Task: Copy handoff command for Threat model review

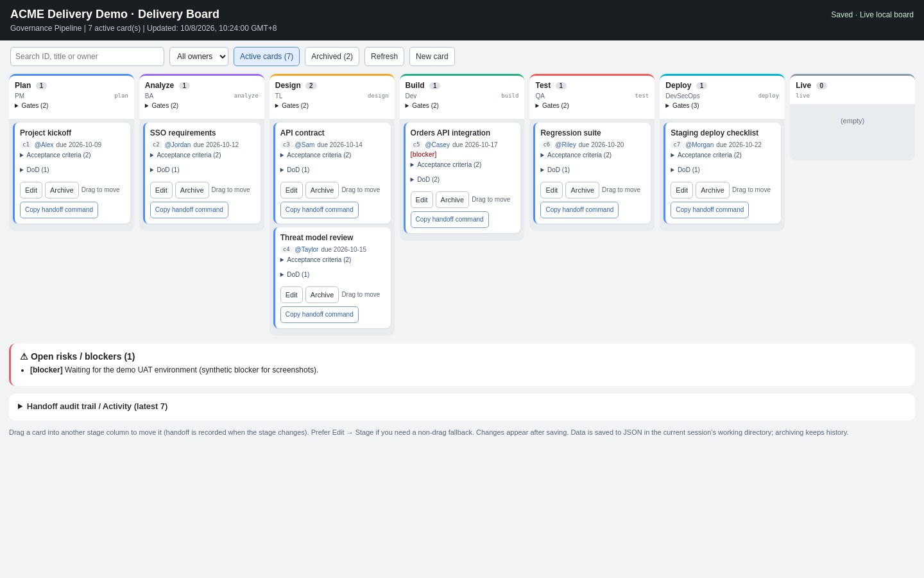Action: pos(320,315)
